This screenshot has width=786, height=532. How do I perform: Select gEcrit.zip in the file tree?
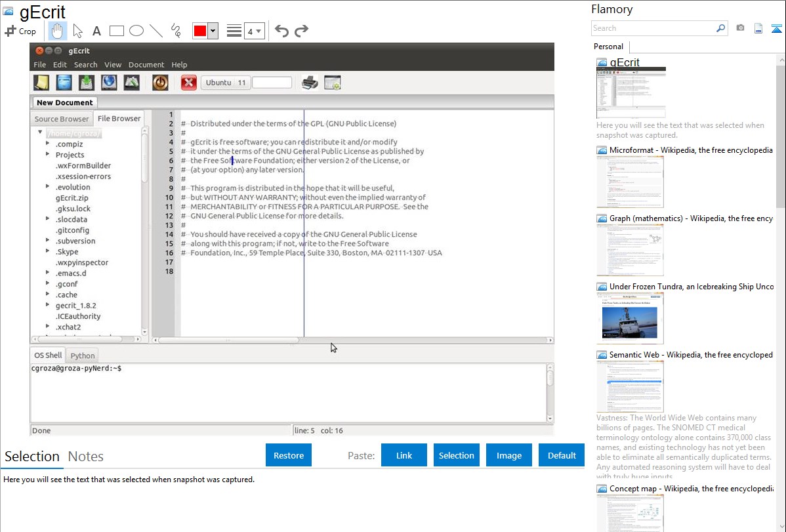pyautogui.click(x=72, y=198)
